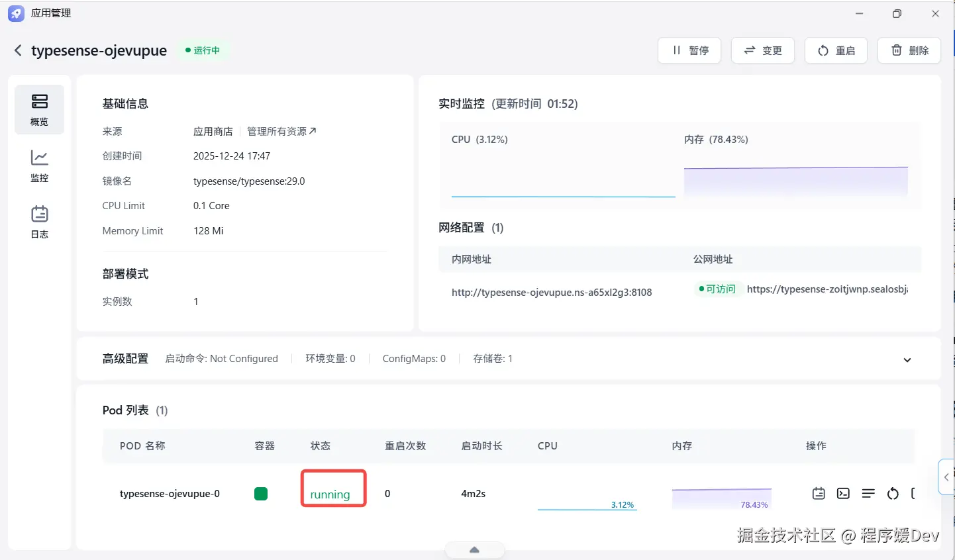Click 启动命令: Not Configured entry

click(221, 359)
